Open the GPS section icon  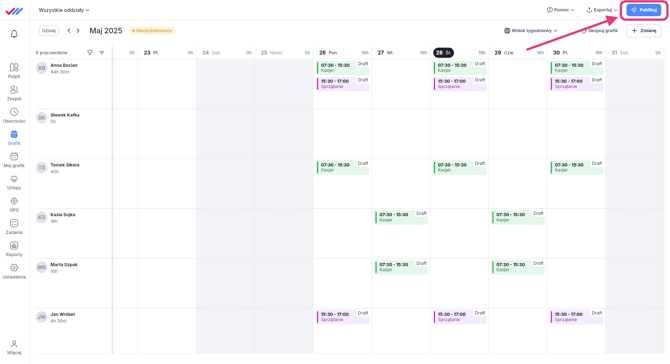14,201
